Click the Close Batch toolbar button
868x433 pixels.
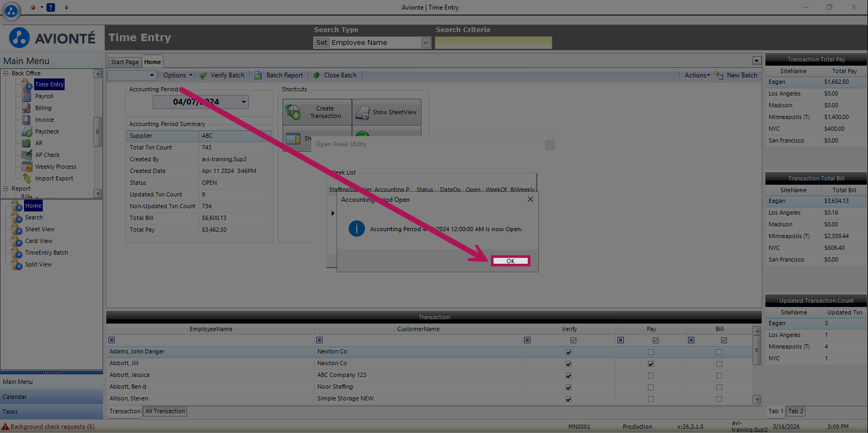(x=335, y=75)
